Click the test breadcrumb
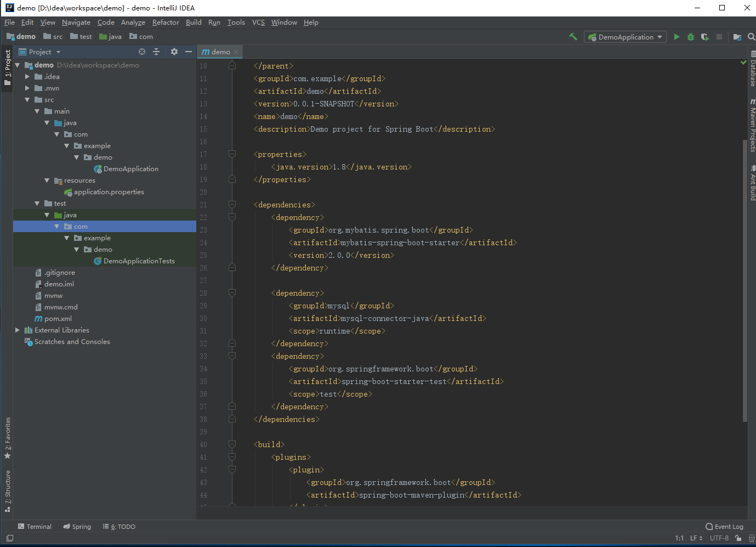756x547 pixels. pos(81,37)
